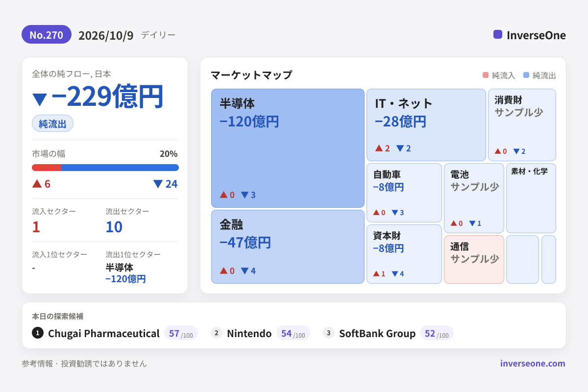Visit the inverseone.com link
Viewport: 588px width, 392px height.
coord(533,364)
